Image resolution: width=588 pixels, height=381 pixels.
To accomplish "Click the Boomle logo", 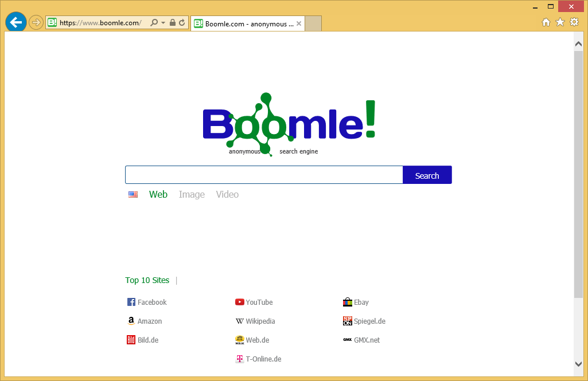I will [289, 122].
